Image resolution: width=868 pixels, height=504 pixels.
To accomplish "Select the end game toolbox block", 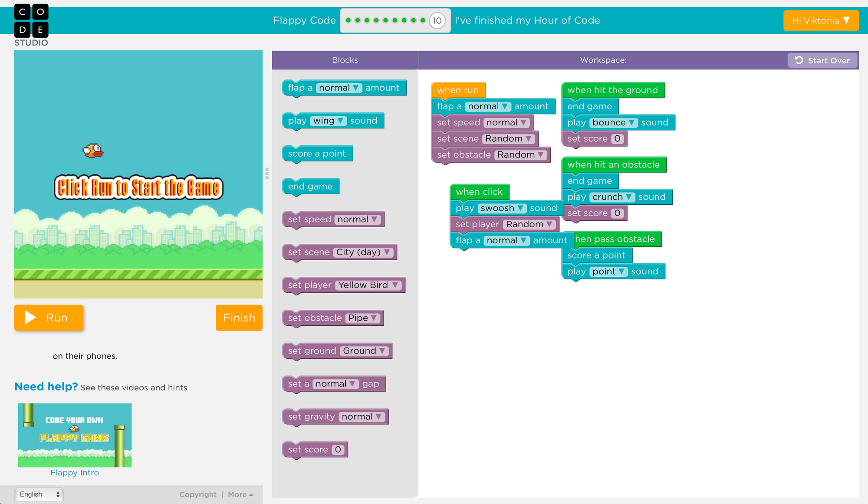I will (310, 187).
